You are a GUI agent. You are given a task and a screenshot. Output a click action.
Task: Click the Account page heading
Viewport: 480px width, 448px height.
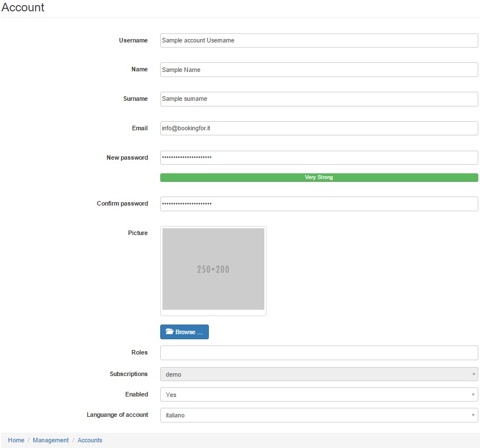pos(23,7)
